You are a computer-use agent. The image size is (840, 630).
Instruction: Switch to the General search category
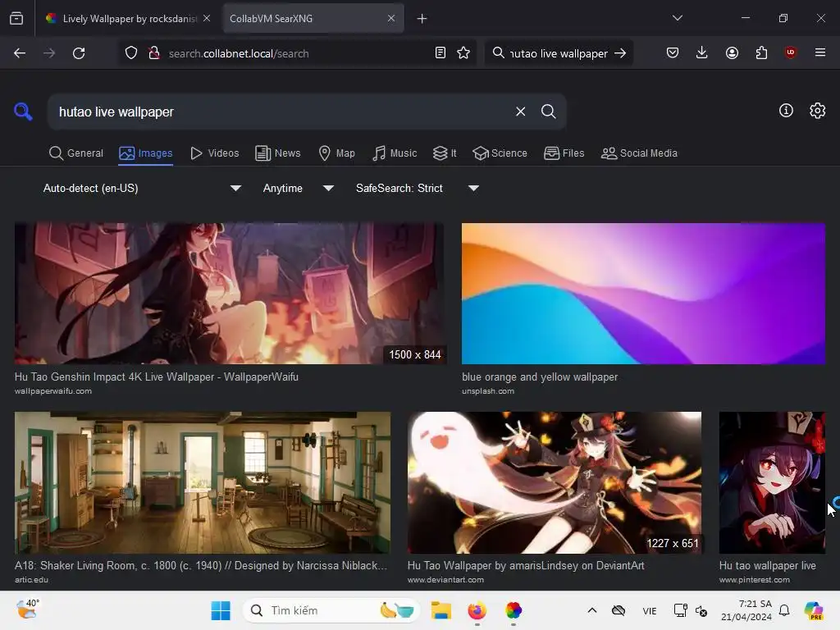click(x=76, y=153)
